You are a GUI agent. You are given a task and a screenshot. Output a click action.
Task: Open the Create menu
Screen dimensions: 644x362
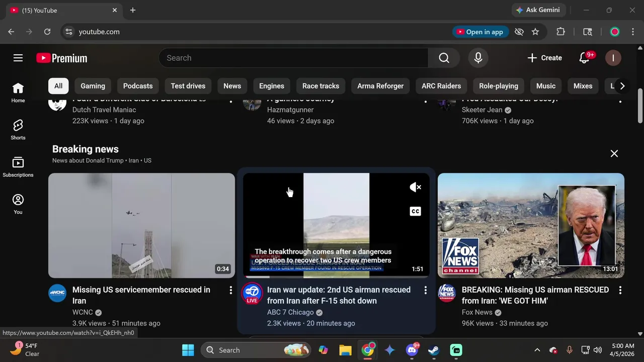click(x=544, y=58)
